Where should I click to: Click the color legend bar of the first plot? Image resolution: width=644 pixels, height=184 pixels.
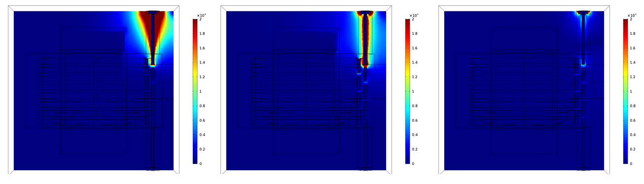pos(195,91)
